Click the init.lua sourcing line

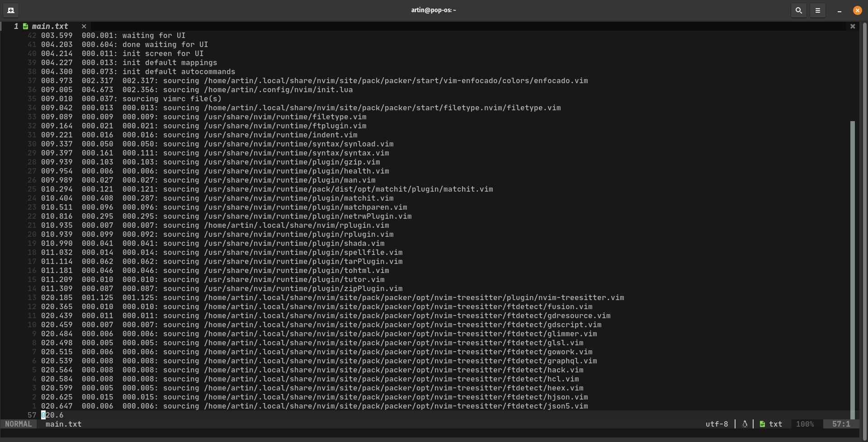(x=197, y=89)
